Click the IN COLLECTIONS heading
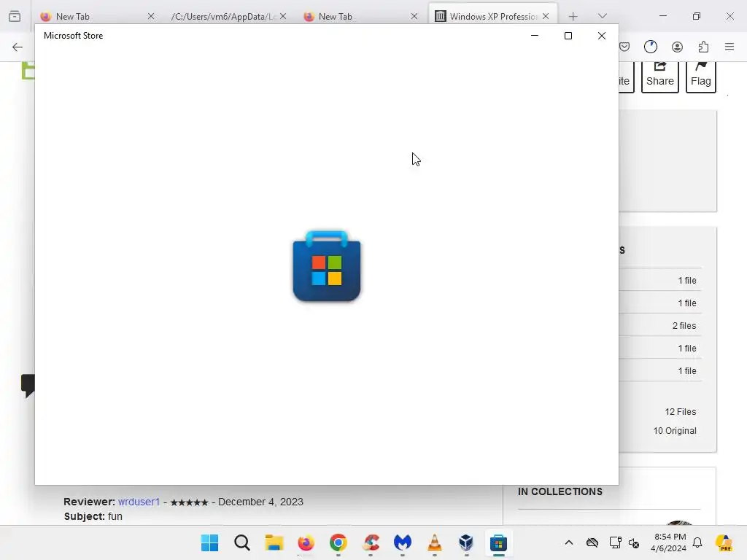 point(560,491)
